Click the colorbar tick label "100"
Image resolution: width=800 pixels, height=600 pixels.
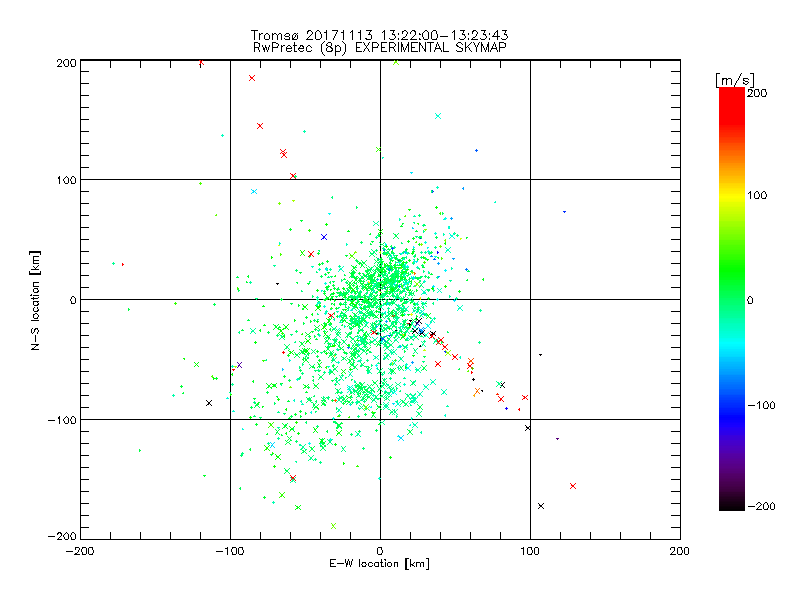757,195
